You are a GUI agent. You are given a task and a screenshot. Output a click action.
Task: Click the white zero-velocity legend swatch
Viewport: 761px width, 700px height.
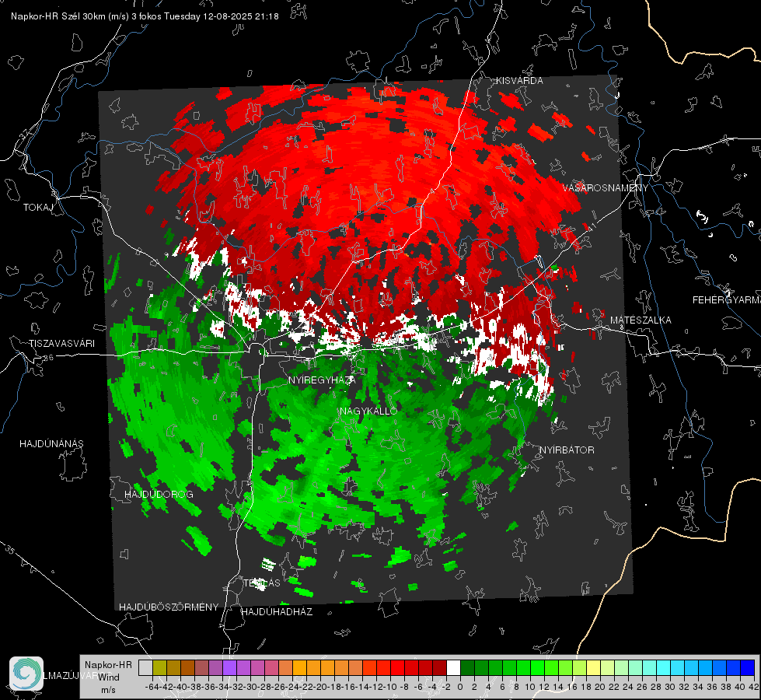tap(453, 667)
